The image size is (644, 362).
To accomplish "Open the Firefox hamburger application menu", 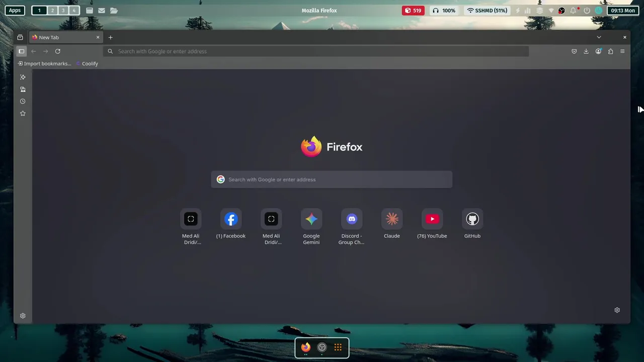I will (x=622, y=51).
